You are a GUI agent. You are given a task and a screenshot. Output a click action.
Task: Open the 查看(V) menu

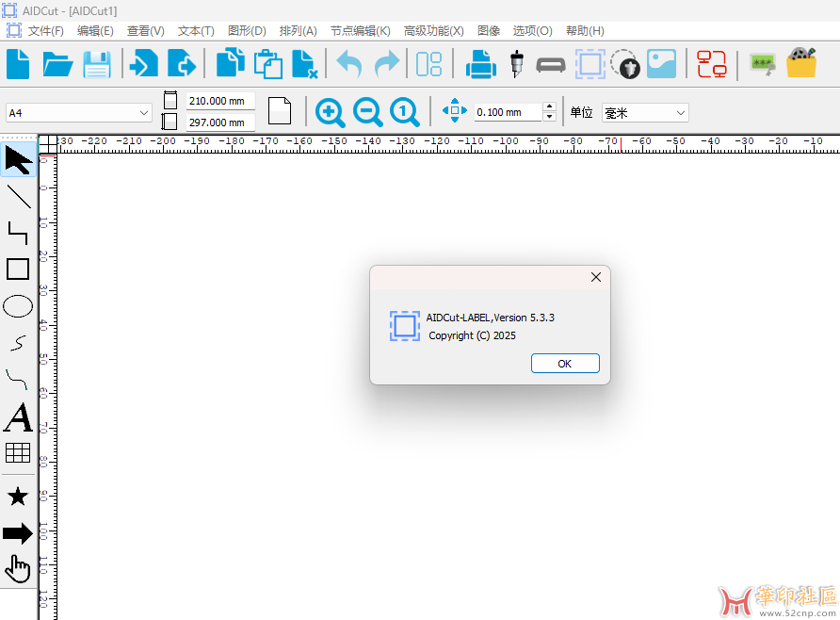click(x=146, y=31)
